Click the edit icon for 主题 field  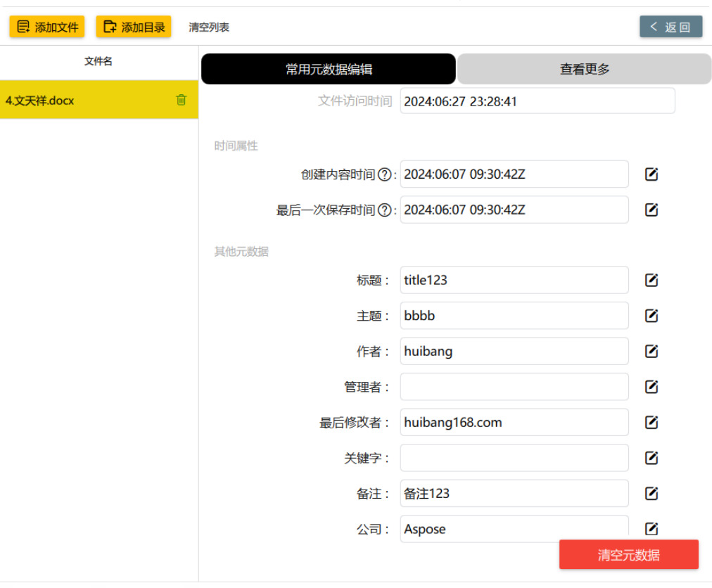(651, 315)
